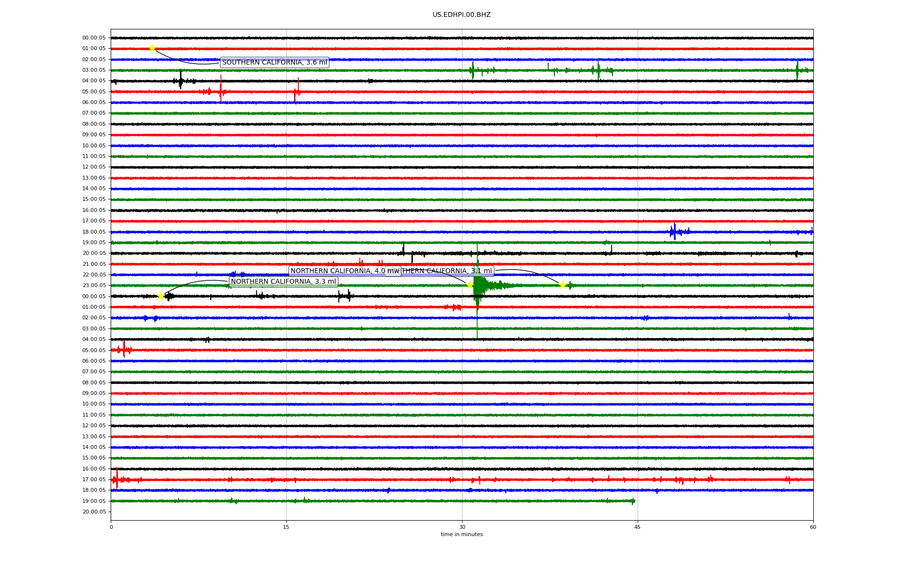The width and height of the screenshot is (924, 578).
Task: Select the NORTHERN CALIFORNIA, 3.3 ml label
Action: [283, 282]
